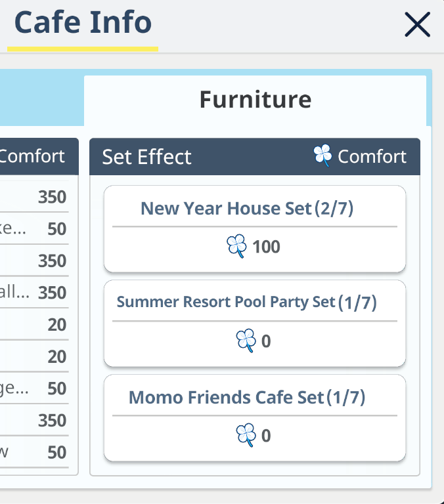Select the partially visible blue tab left of Furniture
444x504 pixels.
41,98
